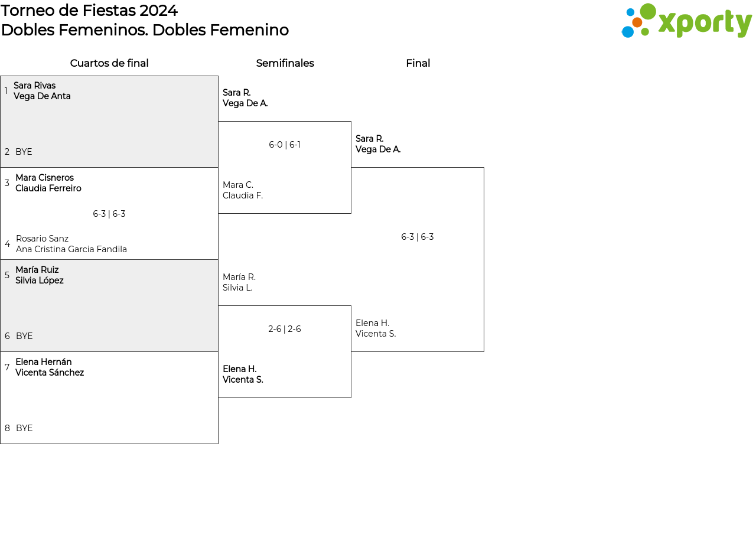Select the Semifinales round heading
Screen dimensions: 756x541
tap(285, 63)
